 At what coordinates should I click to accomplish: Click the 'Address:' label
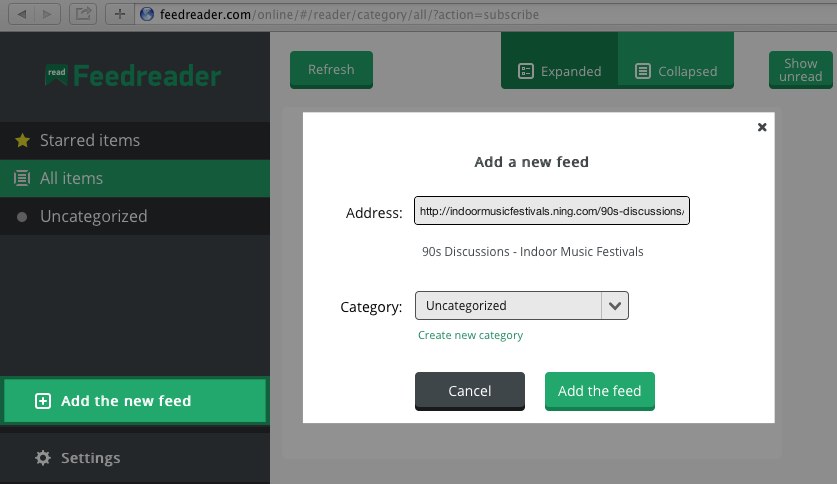click(374, 213)
